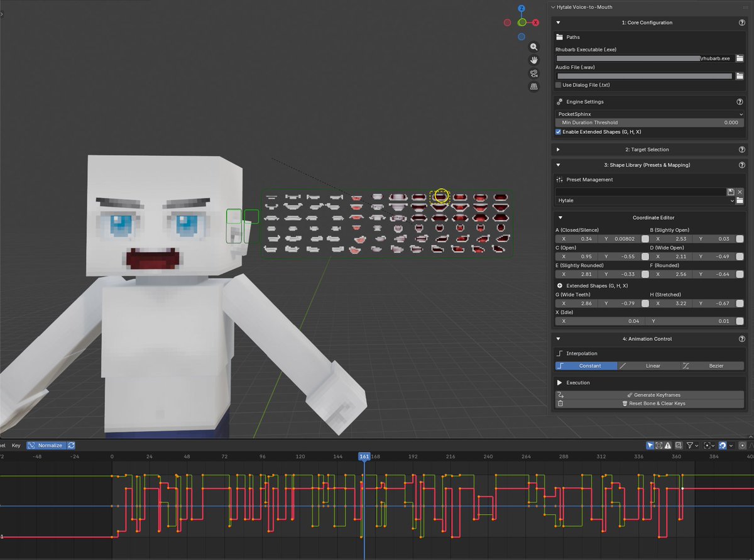Select Bezier interpolation
The height and width of the screenshot is (560, 754).
pos(713,366)
